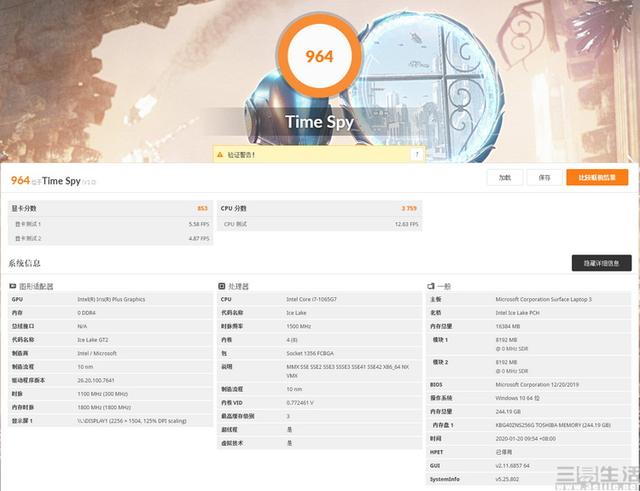Image resolution: width=640 pixels, height=491 pixels.
Task: Click the graphics adapter section icon
Action: pos(14,286)
